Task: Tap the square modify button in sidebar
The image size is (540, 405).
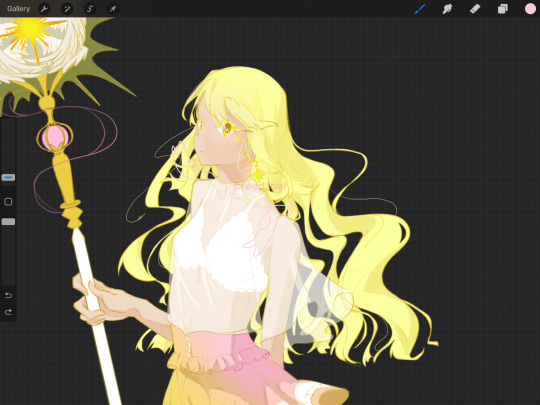Action: (8, 201)
